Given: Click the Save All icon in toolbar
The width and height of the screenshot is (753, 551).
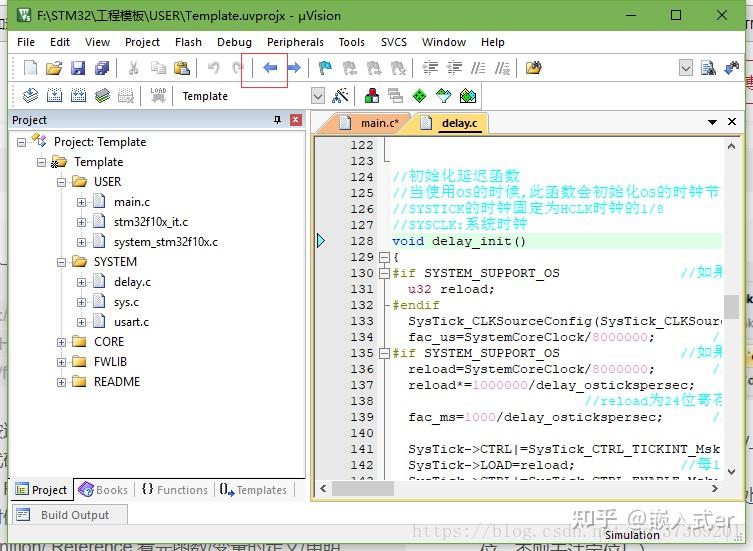Looking at the screenshot, I should 102,68.
